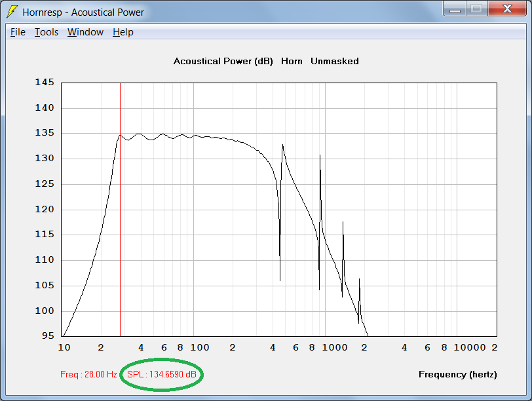Click the Hornresp lightning bolt title icon
This screenshot has width=532, height=401.
point(12,12)
